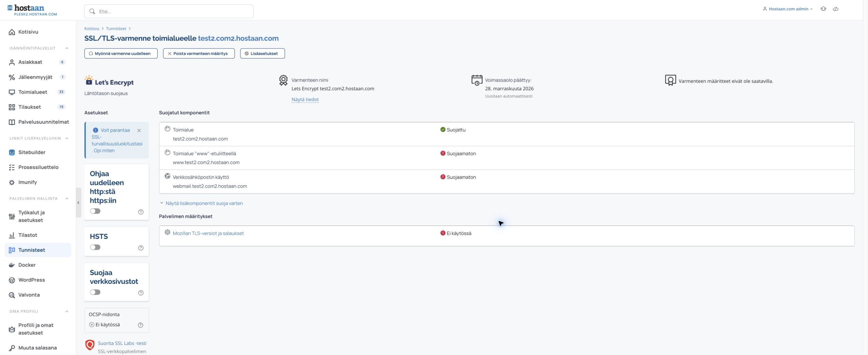Click the Tilaukset grid icon
The width and height of the screenshot is (868, 355).
[x=12, y=107]
